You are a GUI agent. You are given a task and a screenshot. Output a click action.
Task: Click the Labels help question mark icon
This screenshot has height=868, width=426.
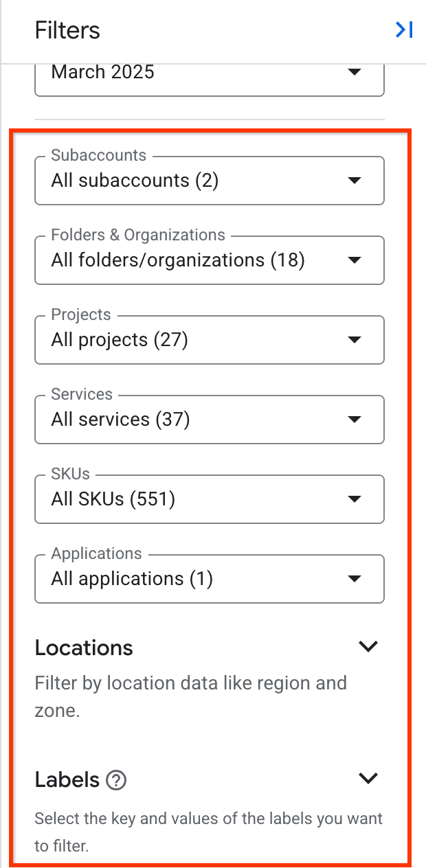[x=117, y=780]
